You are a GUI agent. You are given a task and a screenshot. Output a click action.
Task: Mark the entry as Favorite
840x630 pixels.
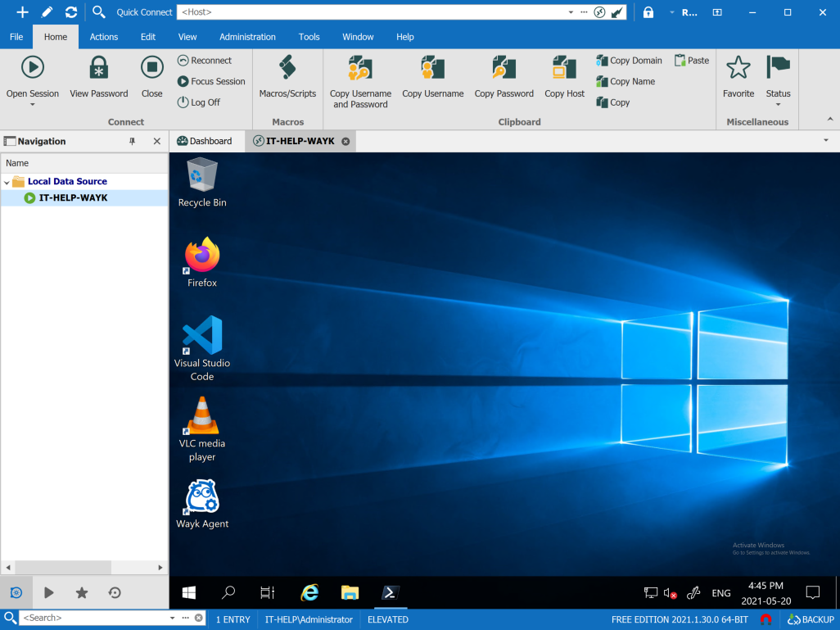[738, 67]
